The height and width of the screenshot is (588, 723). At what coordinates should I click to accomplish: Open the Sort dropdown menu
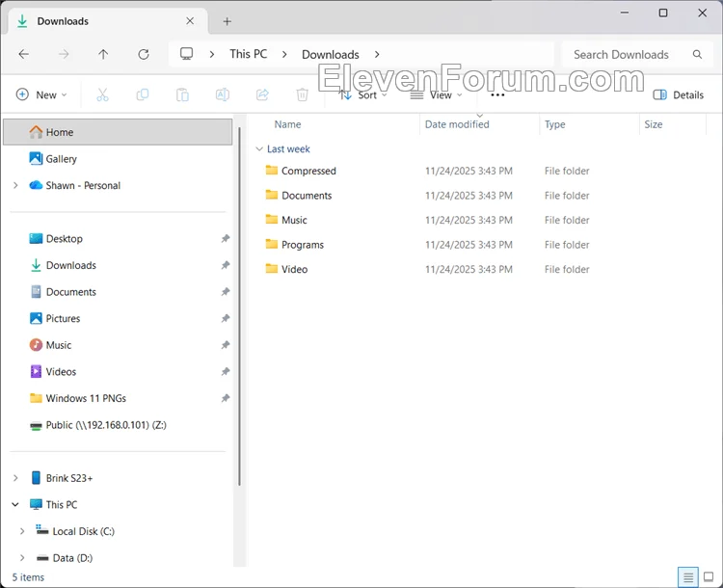click(x=362, y=95)
